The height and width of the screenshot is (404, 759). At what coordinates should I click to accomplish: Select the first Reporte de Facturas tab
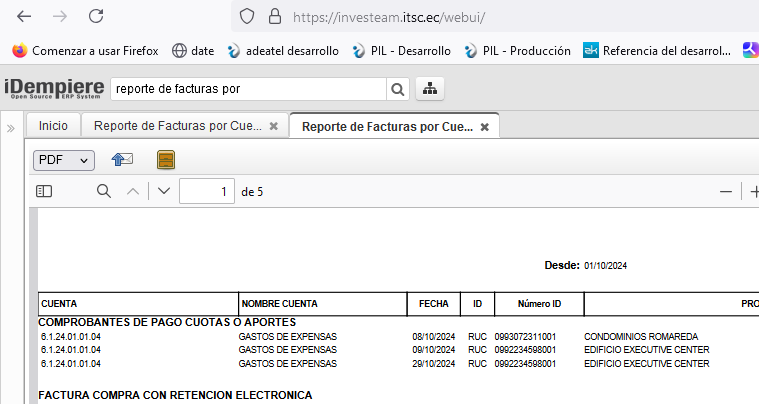pos(177,126)
